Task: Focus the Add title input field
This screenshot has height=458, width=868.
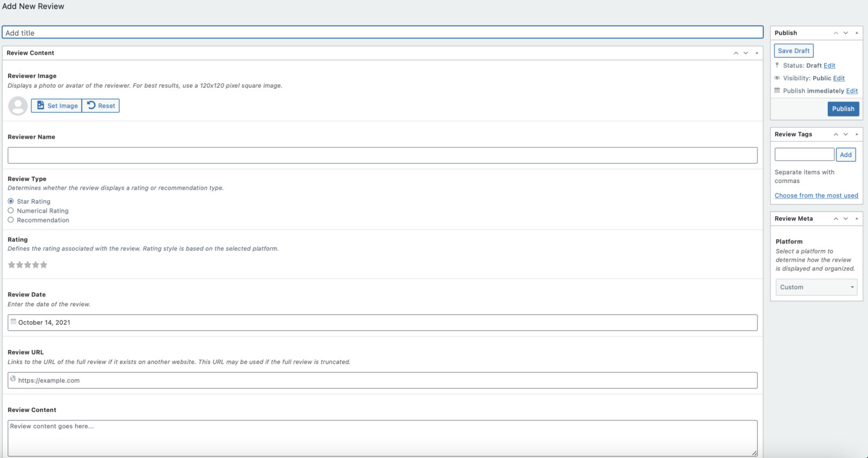Action: pos(382,33)
